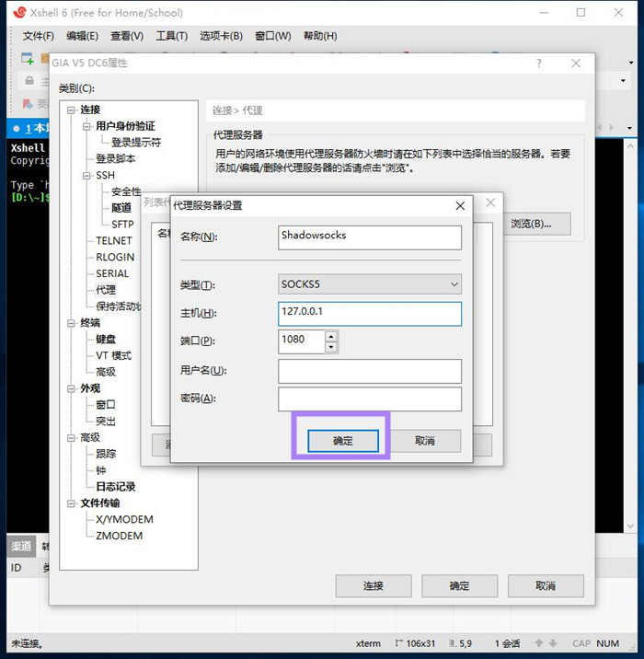Select TELNET in the category tree
The image size is (644, 659).
click(114, 241)
